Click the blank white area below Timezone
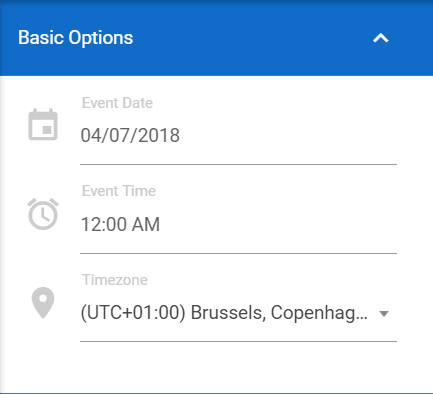Image resolution: width=433 pixels, height=394 pixels. (x=217, y=367)
